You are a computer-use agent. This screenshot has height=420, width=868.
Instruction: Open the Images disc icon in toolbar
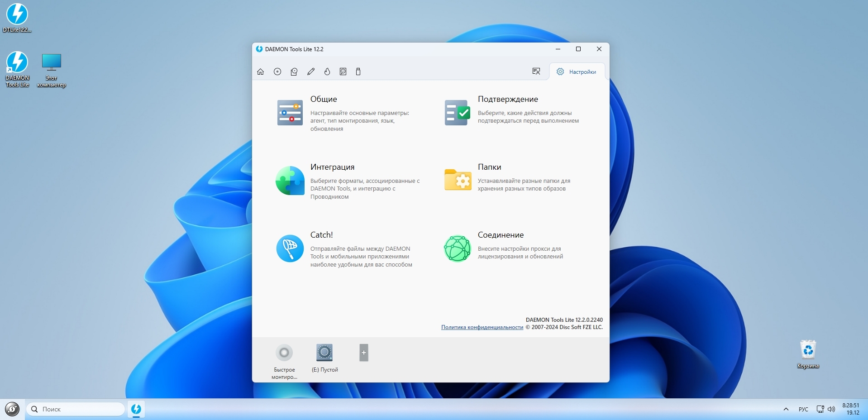coord(277,72)
